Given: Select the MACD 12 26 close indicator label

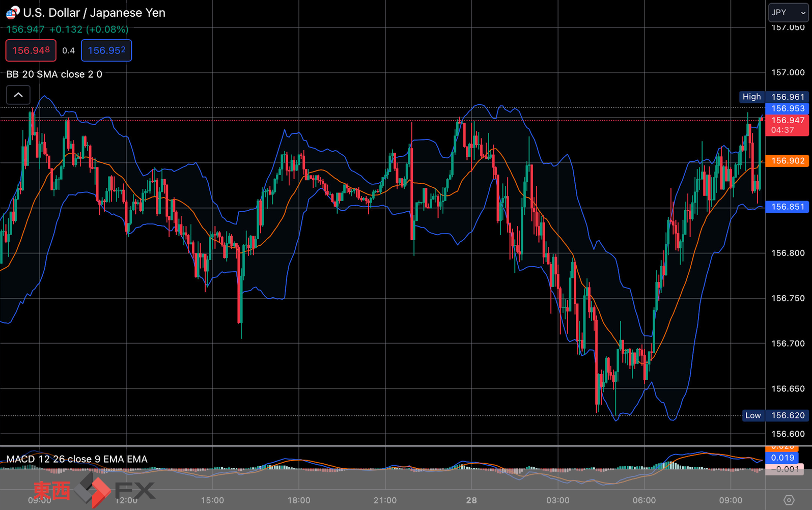Looking at the screenshot, I should 77,459.
